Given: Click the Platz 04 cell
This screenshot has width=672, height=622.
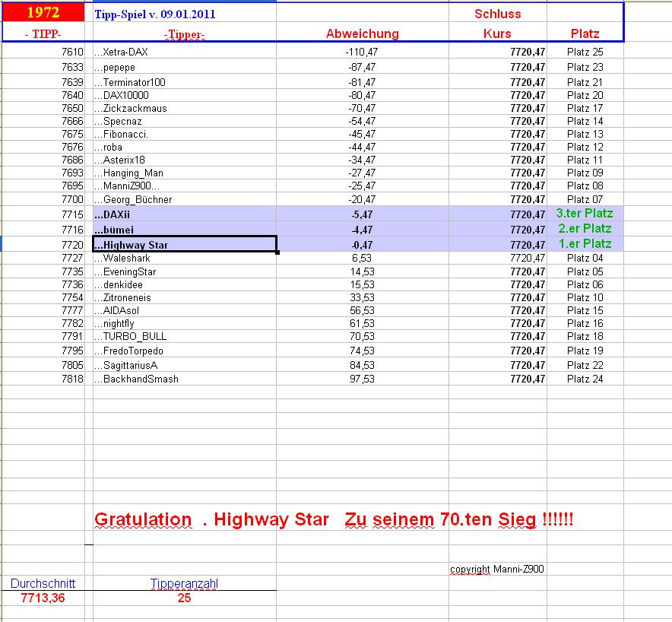Looking at the screenshot, I should pyautogui.click(x=585, y=258).
